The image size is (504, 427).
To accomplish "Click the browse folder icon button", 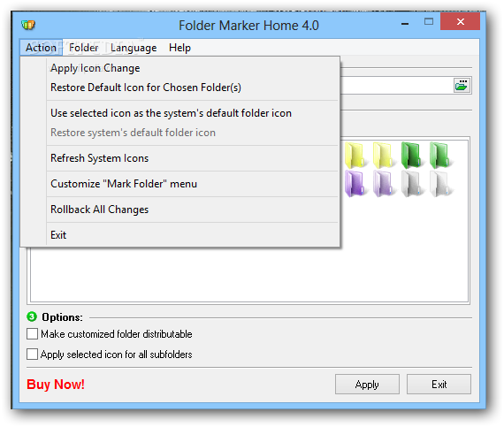I will 462,86.
